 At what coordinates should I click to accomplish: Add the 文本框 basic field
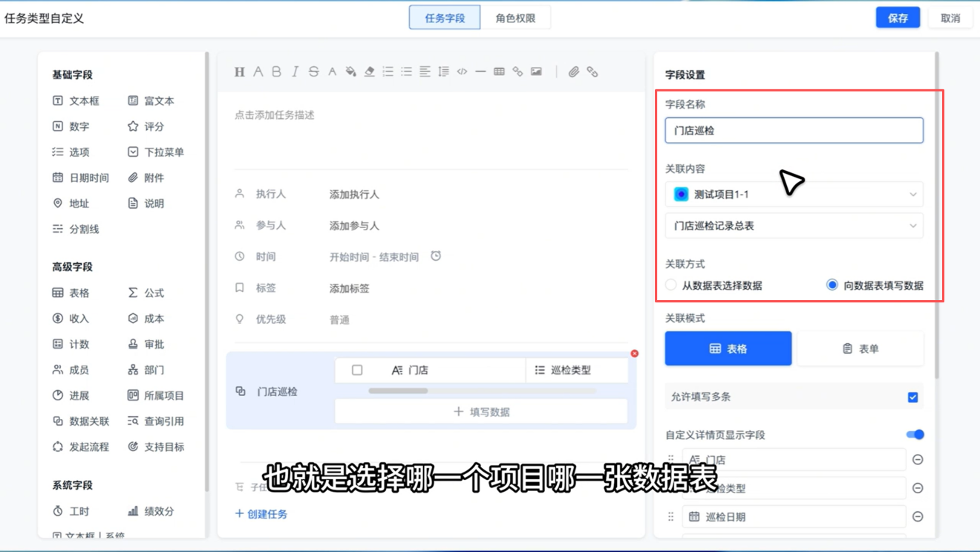76,101
